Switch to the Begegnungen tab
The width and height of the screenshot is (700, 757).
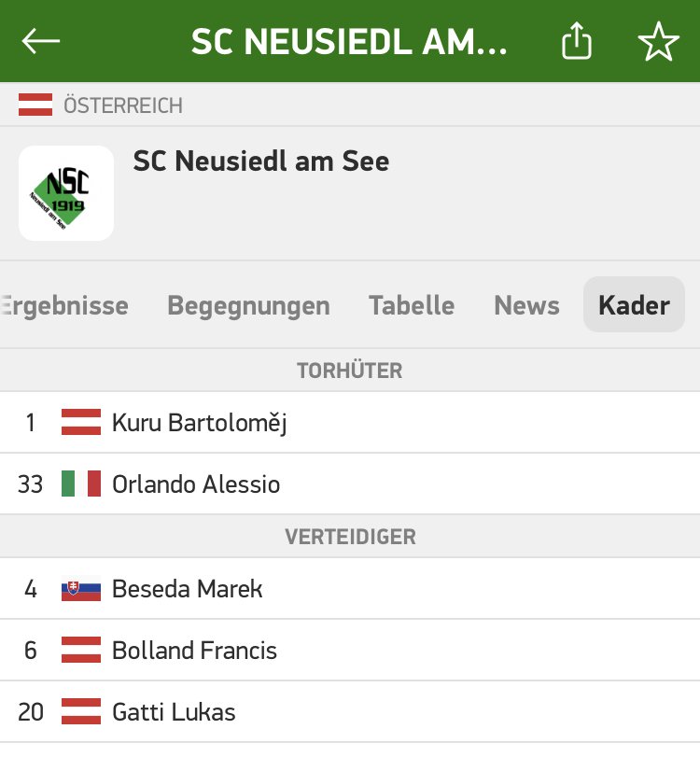point(248,305)
